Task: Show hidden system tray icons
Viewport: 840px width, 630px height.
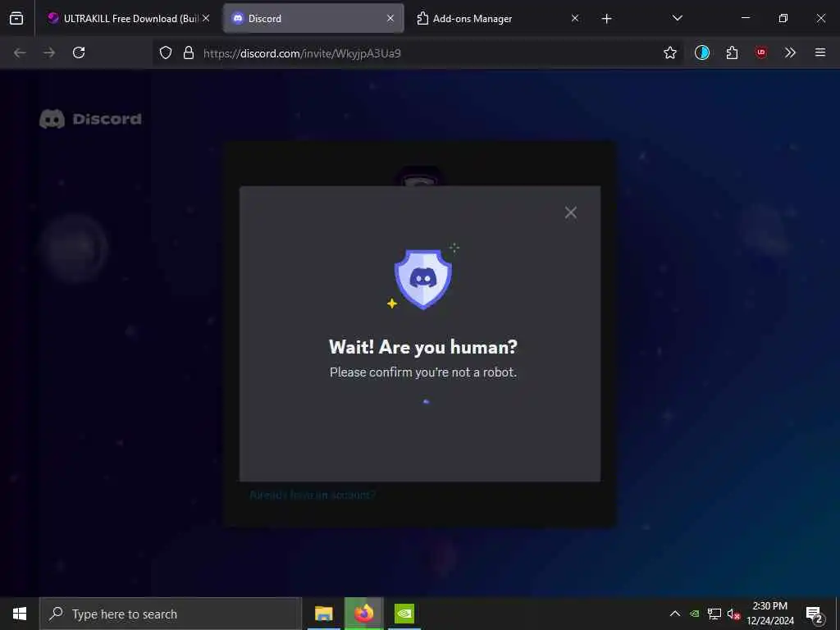Action: [675, 614]
